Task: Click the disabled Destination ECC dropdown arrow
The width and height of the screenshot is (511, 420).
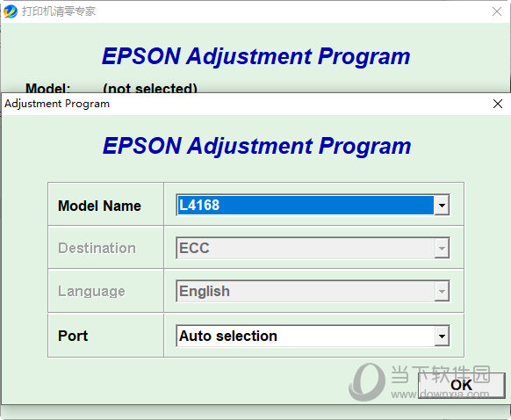Action: tap(442, 248)
